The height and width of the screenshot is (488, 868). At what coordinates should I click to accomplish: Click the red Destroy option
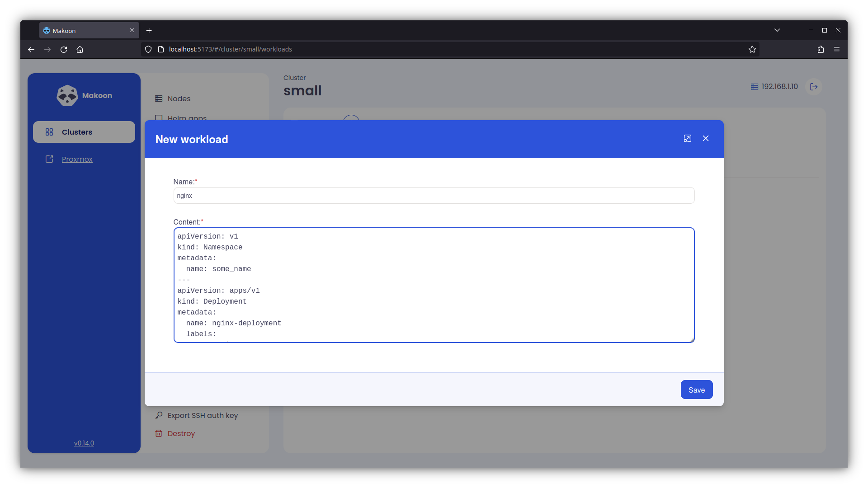tap(181, 433)
